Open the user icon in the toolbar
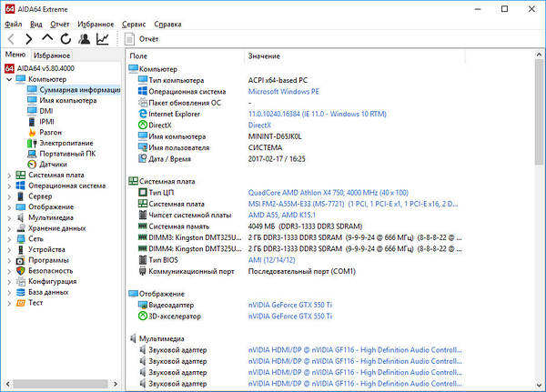Screen dimensions: 546x392 click(x=85, y=39)
